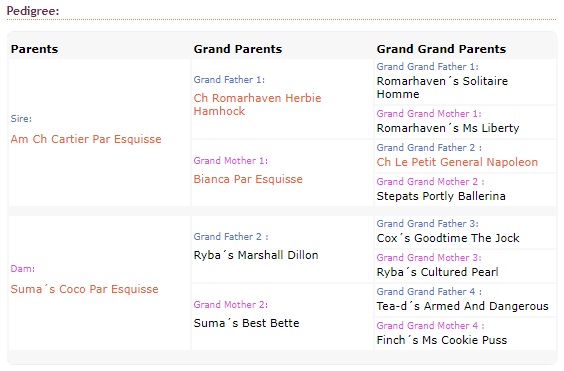Click the Grand Grand Mother 4 label

coord(431,325)
